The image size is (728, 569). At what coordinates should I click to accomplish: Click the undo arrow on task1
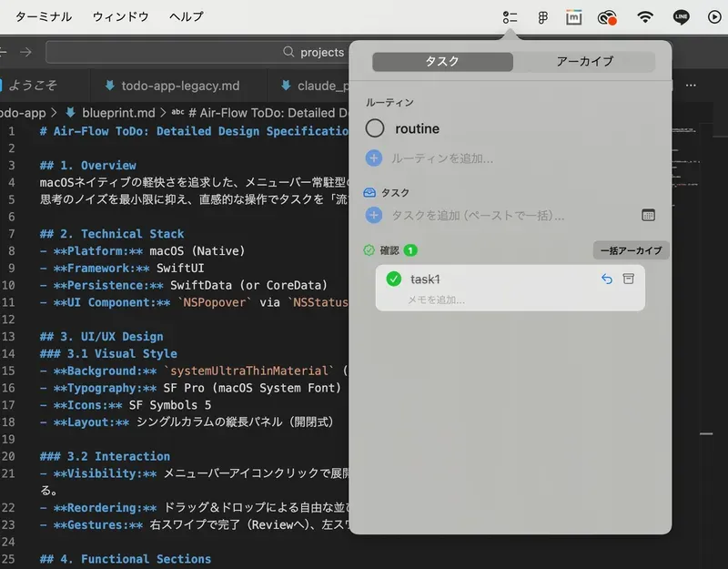607,279
